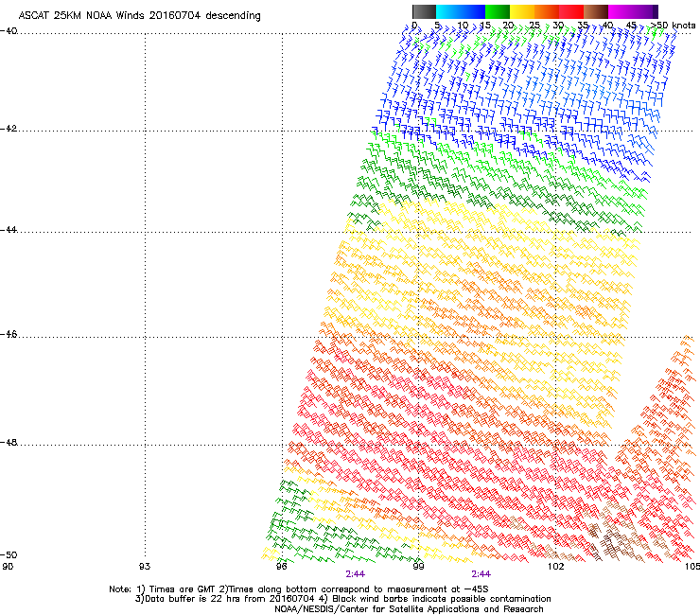Click the '102' longitude axis label
700x615 pixels.
556,567
